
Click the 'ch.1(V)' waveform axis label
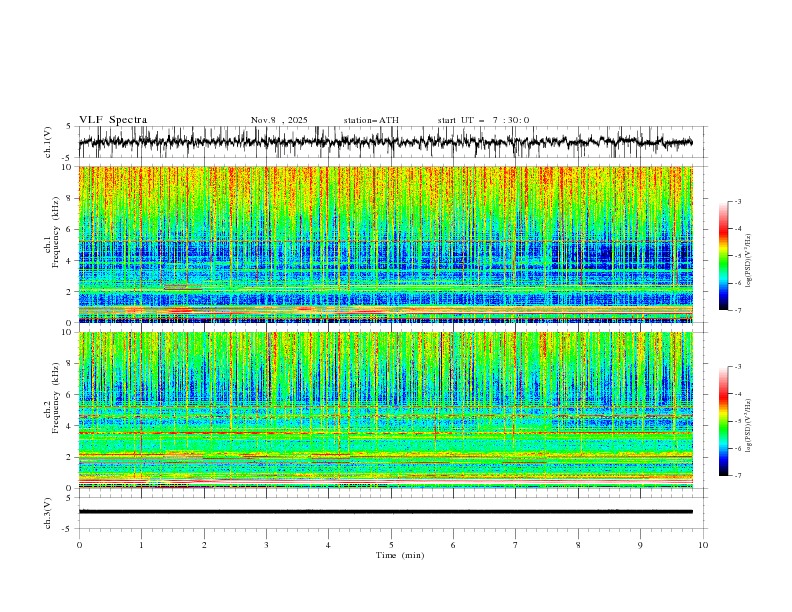tap(48, 142)
